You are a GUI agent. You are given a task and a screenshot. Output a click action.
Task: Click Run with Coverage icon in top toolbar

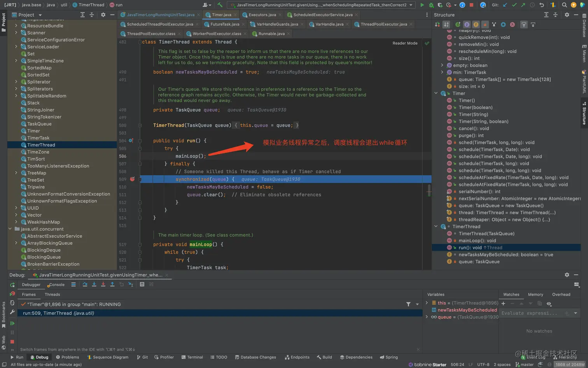pyautogui.click(x=440, y=5)
